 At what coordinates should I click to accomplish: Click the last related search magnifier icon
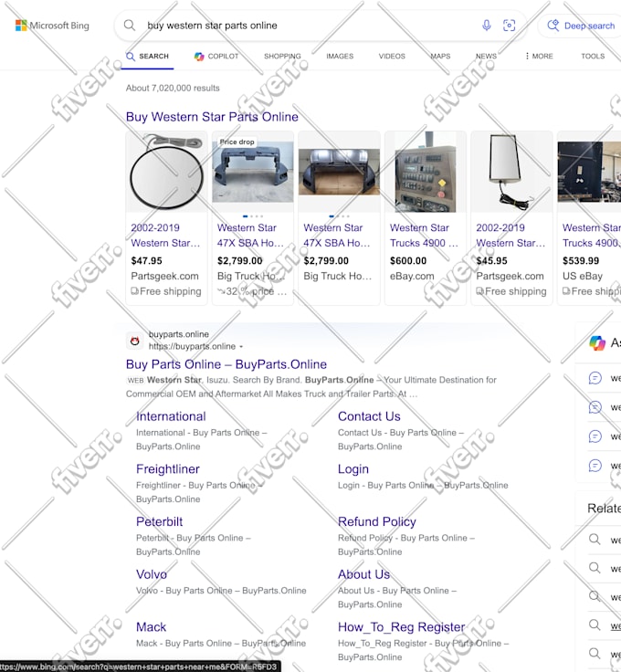click(x=595, y=653)
